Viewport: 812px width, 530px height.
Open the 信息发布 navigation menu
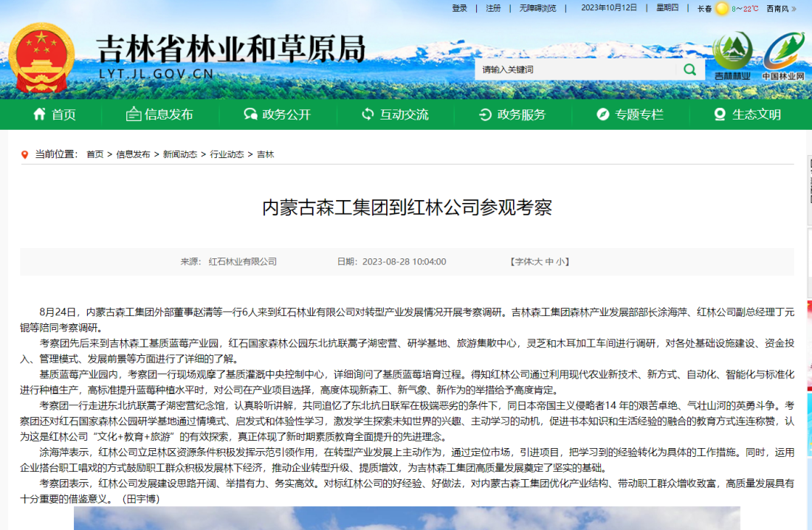tap(159, 114)
